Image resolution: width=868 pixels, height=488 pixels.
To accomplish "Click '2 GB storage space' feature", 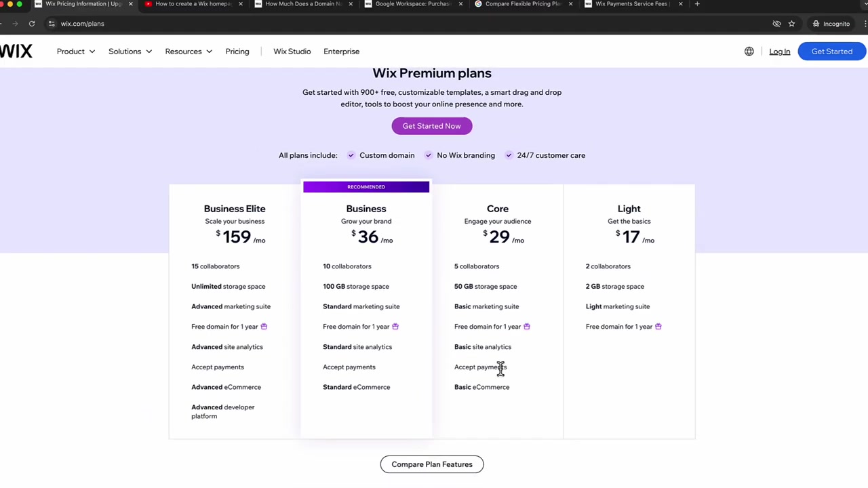I will (x=615, y=287).
